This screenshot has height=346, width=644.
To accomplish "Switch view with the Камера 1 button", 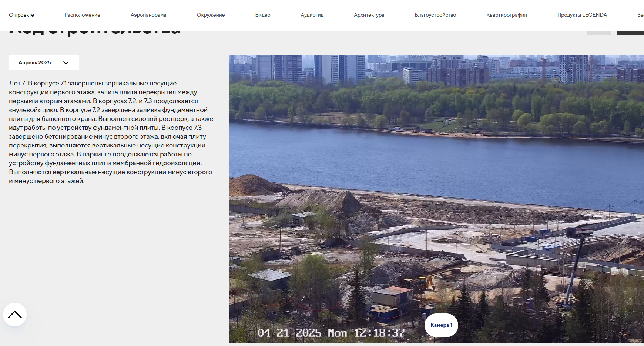I will 441,325.
